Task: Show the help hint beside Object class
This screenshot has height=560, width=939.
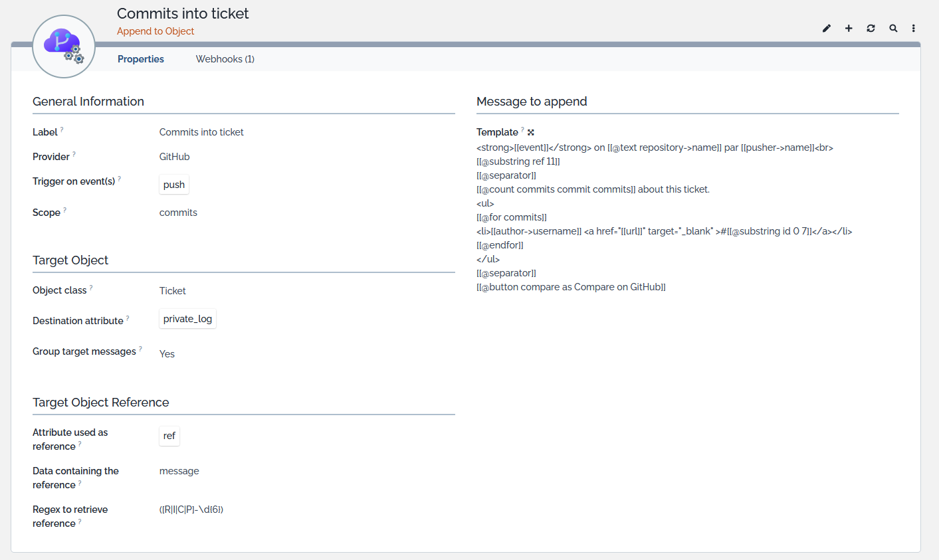Action: [x=91, y=287]
